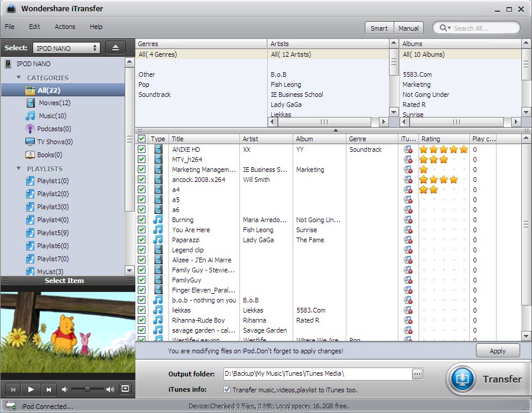Click the Transfer button label
The height and width of the screenshot is (413, 532).
[x=502, y=379]
